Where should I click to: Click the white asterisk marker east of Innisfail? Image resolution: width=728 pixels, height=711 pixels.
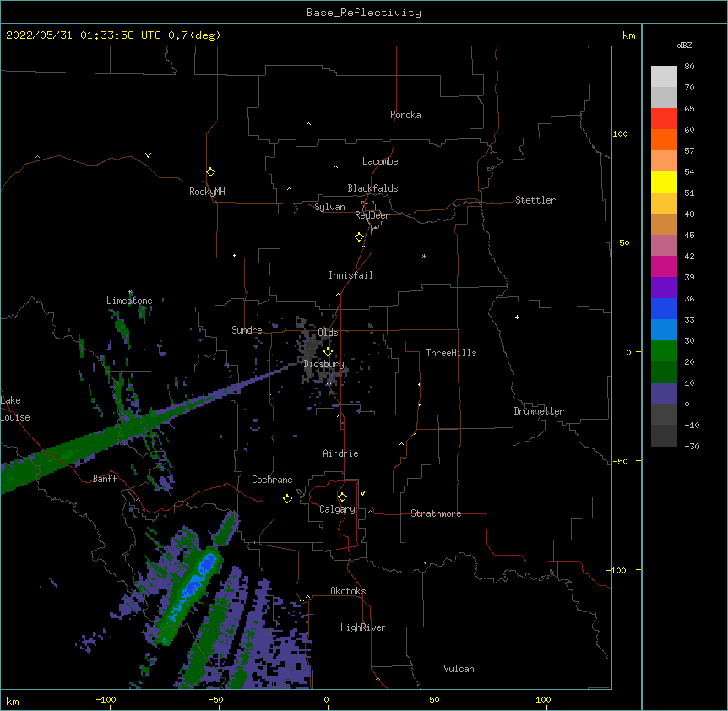[424, 256]
